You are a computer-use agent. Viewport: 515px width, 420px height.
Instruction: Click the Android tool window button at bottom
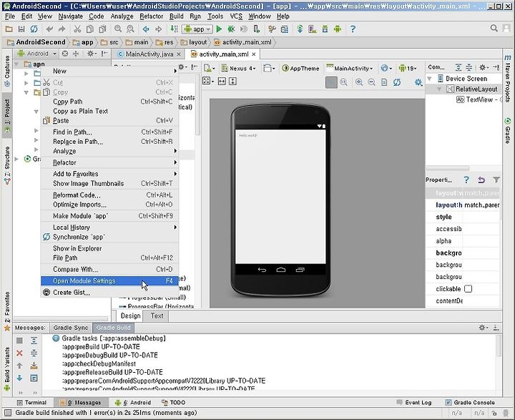click(x=133, y=403)
